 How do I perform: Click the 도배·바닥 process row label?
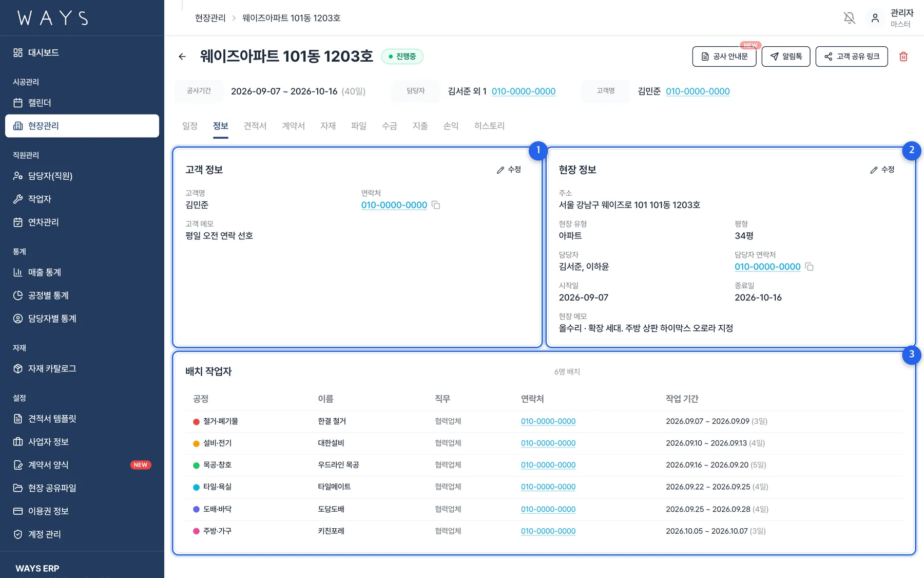click(217, 509)
